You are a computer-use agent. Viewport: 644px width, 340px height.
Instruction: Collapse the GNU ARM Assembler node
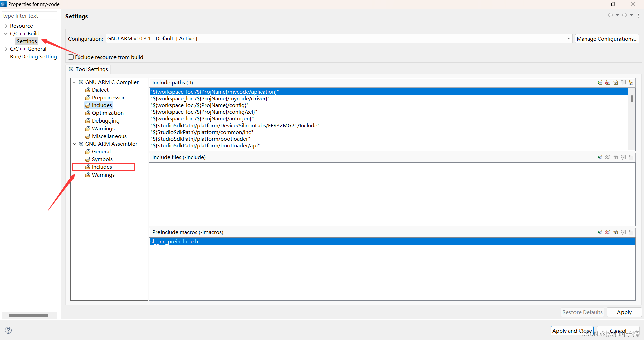[x=74, y=144]
